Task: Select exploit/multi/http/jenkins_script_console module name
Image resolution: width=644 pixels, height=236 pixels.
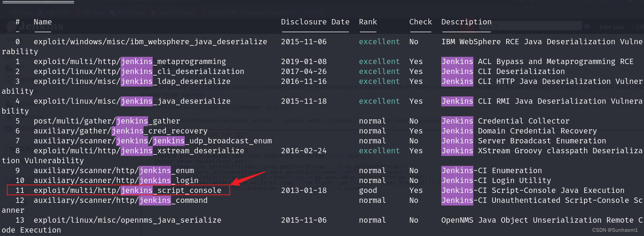Action: pyautogui.click(x=128, y=190)
